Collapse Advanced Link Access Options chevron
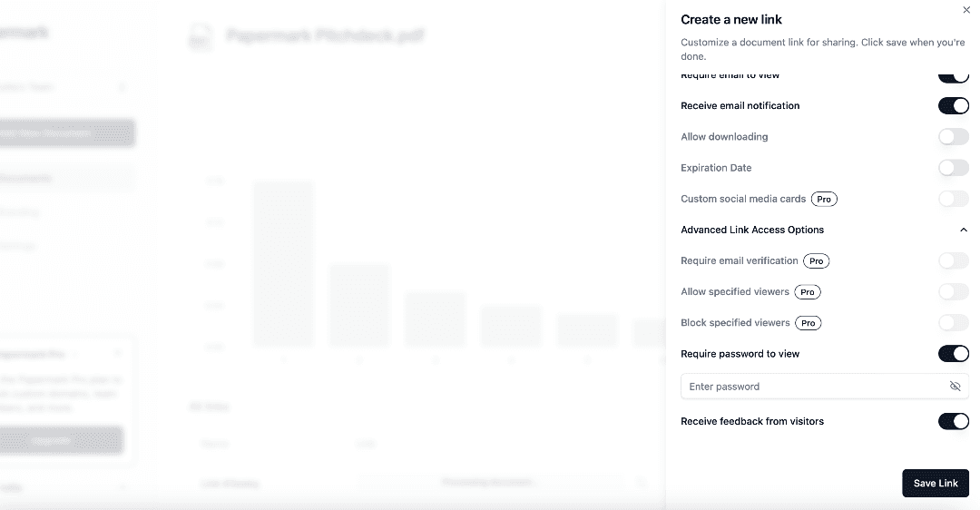Viewport: 980px width, 510px height. click(x=964, y=230)
